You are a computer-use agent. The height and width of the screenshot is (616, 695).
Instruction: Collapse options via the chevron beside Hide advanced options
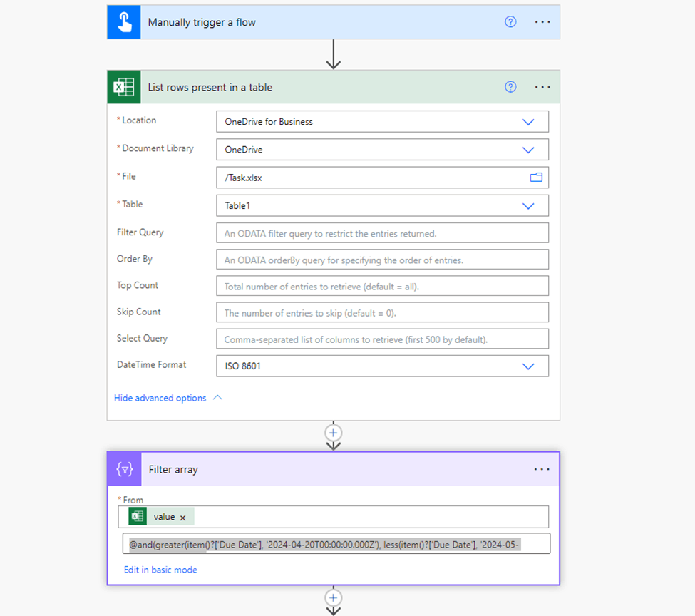[x=217, y=398]
